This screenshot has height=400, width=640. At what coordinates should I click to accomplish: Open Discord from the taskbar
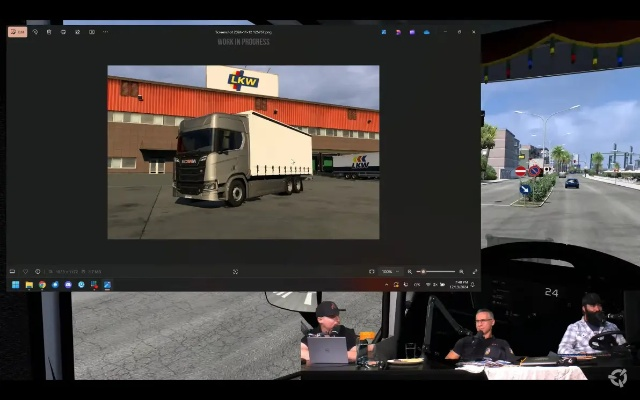pos(68,285)
